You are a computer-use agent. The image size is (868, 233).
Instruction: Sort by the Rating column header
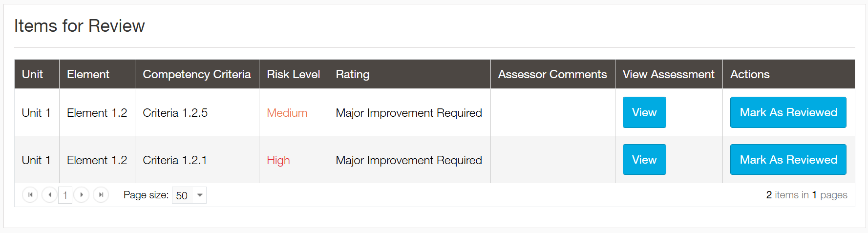click(353, 74)
